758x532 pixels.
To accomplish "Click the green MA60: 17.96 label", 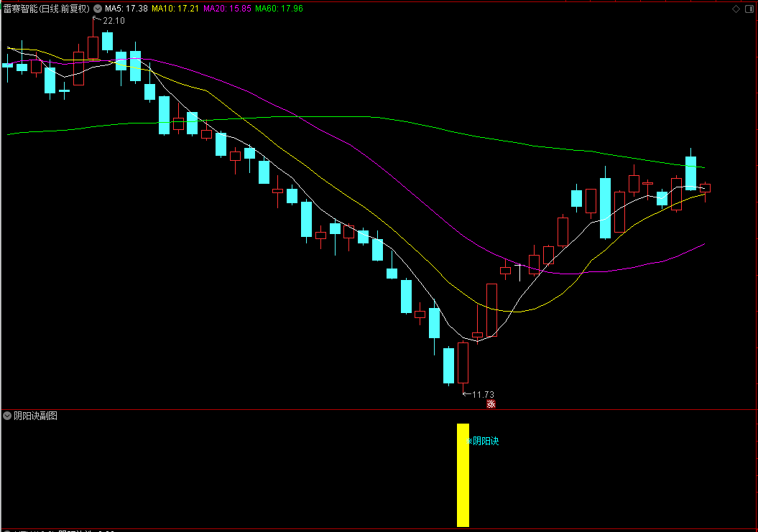I will coord(279,9).
